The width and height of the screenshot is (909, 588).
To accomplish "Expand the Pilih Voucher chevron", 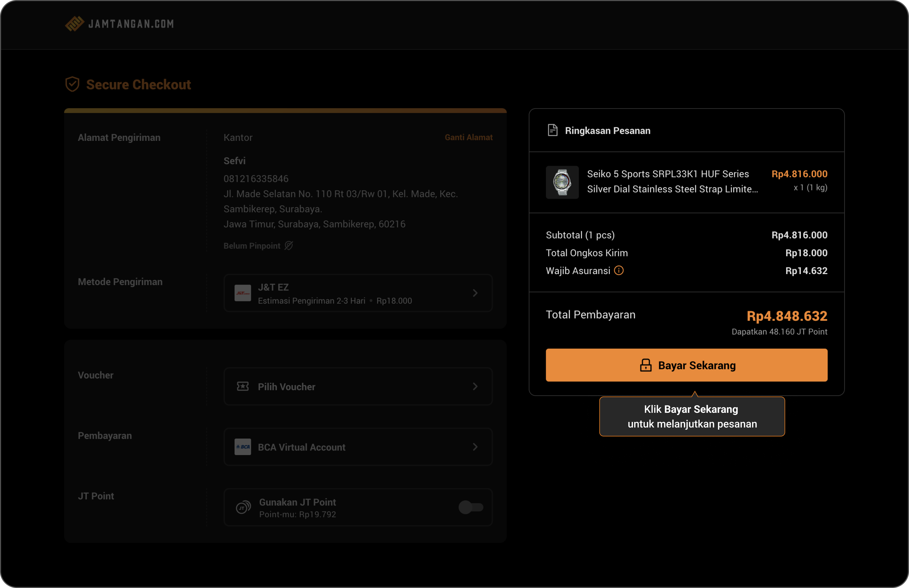I will (x=475, y=386).
